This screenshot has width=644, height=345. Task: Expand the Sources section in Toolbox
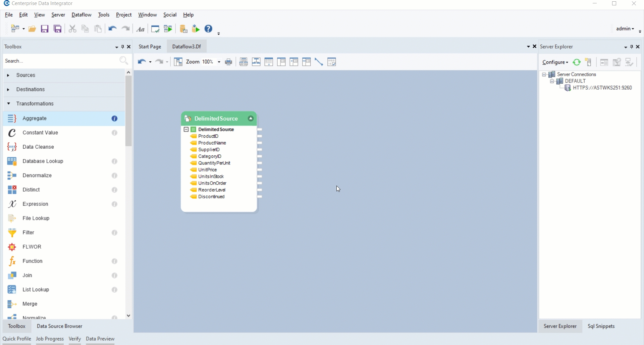pyautogui.click(x=8, y=76)
